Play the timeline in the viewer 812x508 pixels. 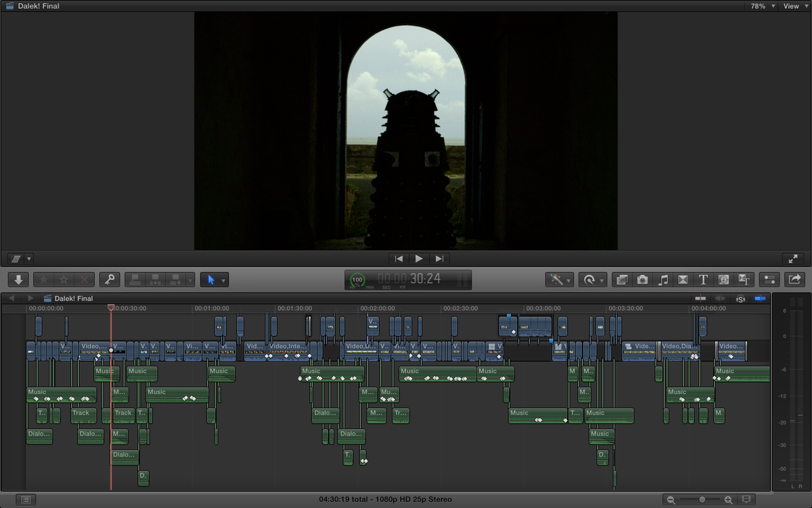tap(419, 259)
